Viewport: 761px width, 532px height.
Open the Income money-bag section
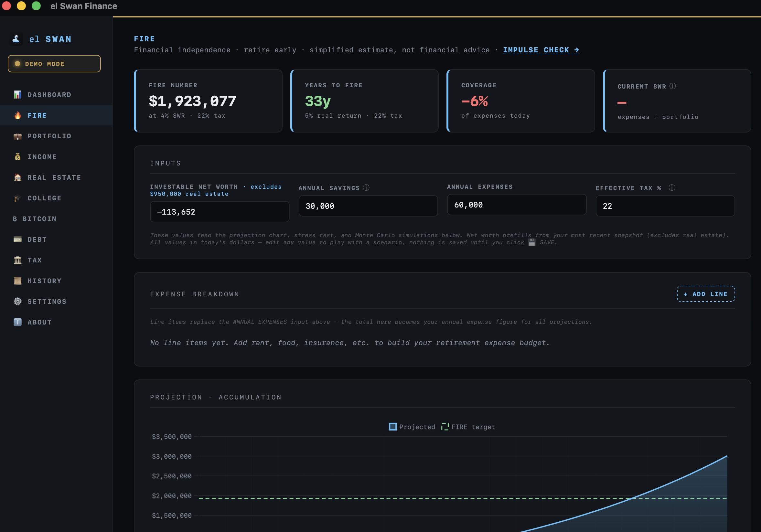tap(42, 156)
